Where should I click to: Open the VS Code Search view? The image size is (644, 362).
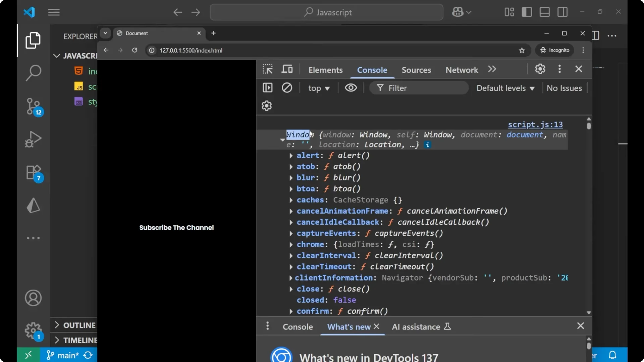click(34, 73)
